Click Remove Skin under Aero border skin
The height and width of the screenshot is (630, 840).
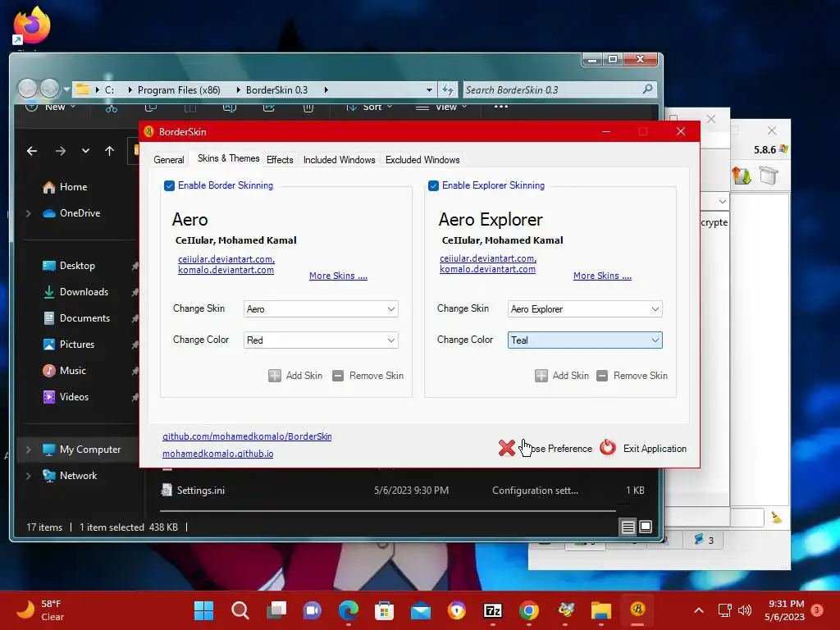[367, 376]
